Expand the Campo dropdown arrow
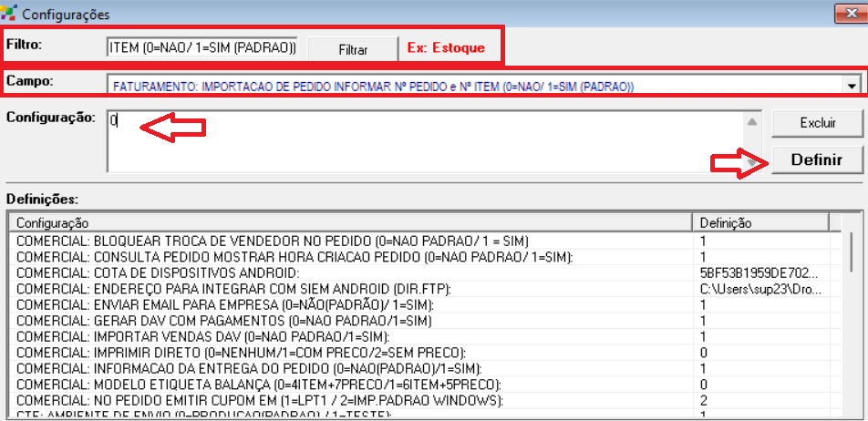Image resolution: width=868 pixels, height=421 pixels. 852,86
